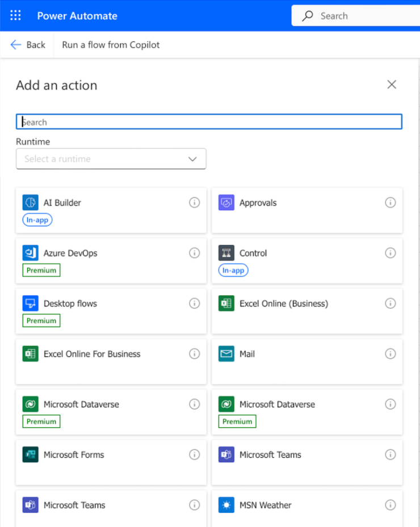Click the Excel Online (Business) connector icon
Viewport: 420px width, 527px height.
pyautogui.click(x=227, y=303)
